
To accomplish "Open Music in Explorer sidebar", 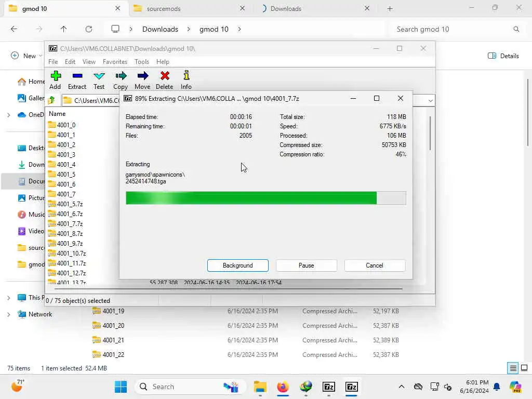I will point(31,215).
